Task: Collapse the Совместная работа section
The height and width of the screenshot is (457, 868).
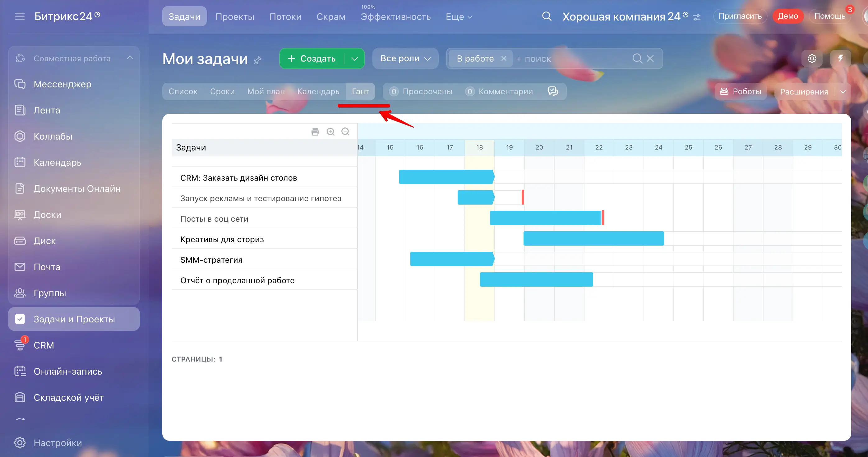Action: 130,58
